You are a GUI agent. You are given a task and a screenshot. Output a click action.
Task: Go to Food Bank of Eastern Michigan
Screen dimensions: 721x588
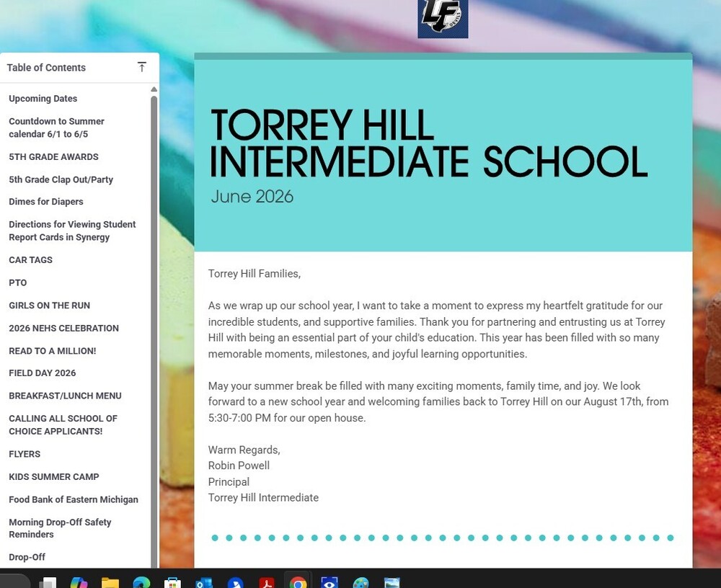click(x=73, y=499)
